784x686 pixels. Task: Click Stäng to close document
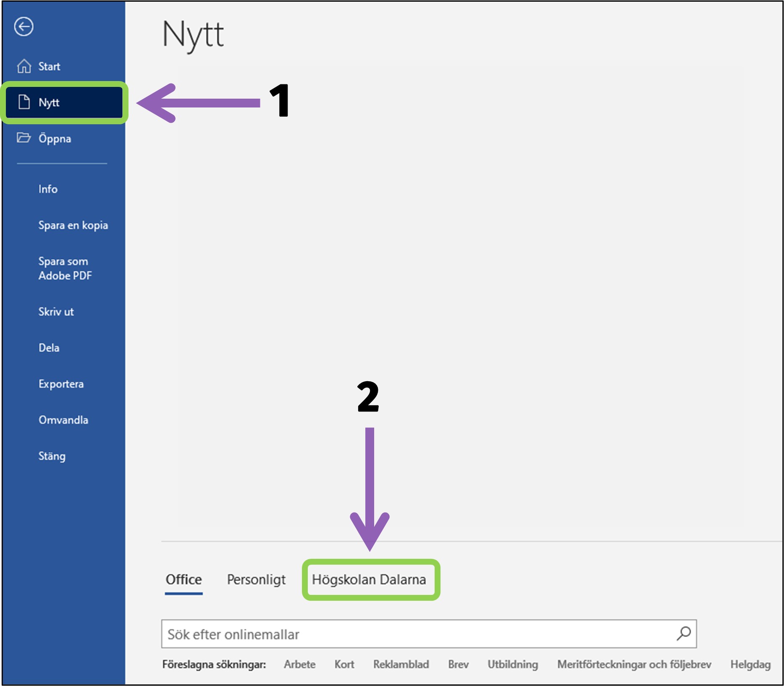pyautogui.click(x=52, y=456)
